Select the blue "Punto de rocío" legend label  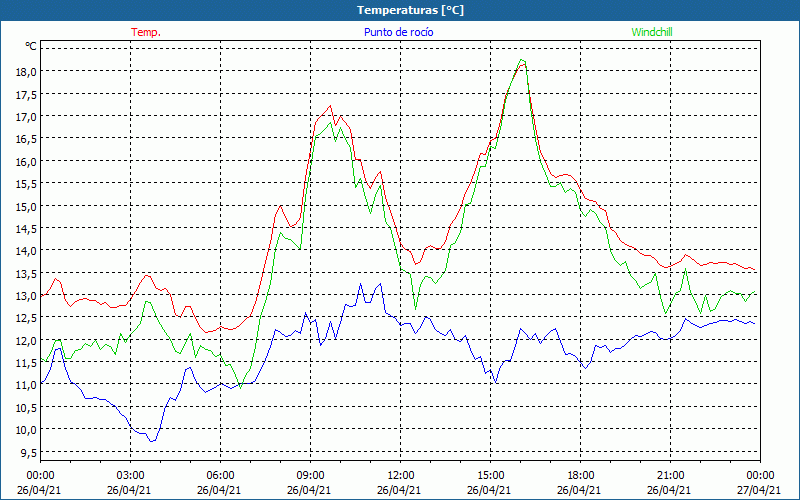398,32
